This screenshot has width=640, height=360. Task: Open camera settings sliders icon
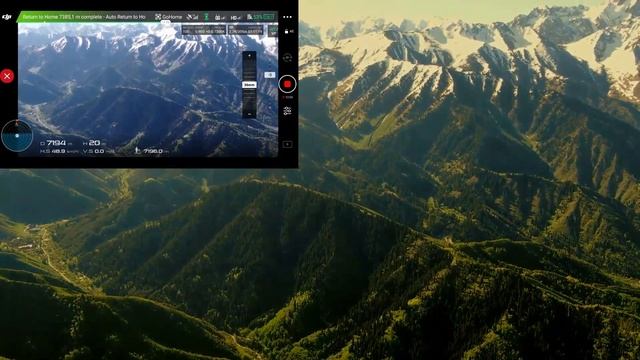point(287,111)
